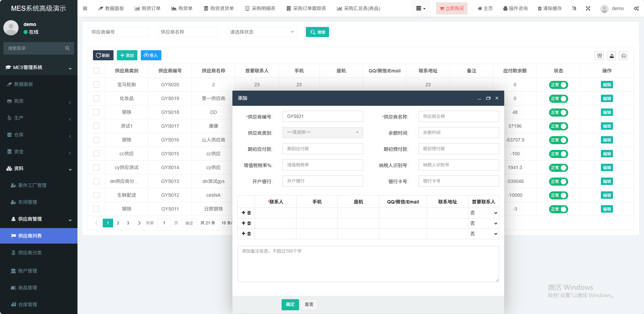Open the column filter grid icon
Screen dimensions: 644x314
click(x=600, y=56)
